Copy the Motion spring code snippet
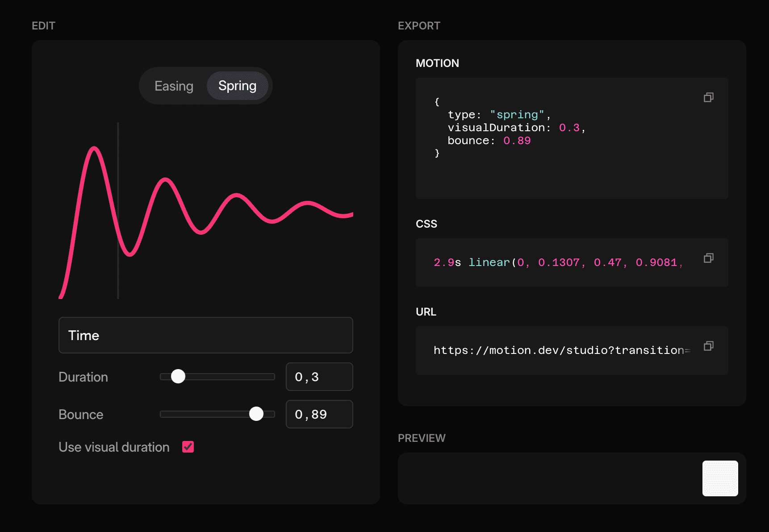Image resolution: width=769 pixels, height=532 pixels. 708,97
